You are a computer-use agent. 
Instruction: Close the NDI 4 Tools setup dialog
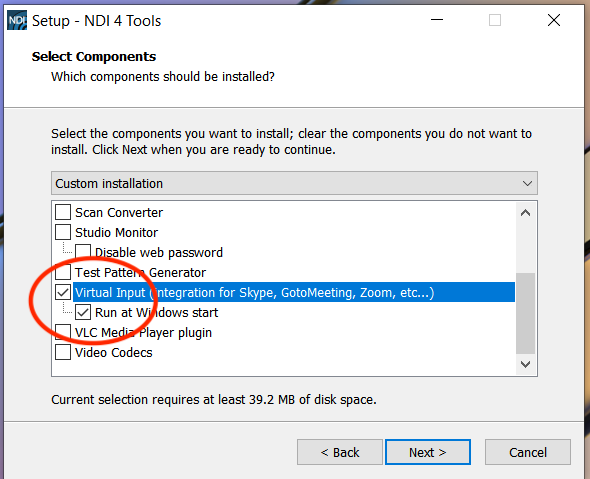click(554, 20)
